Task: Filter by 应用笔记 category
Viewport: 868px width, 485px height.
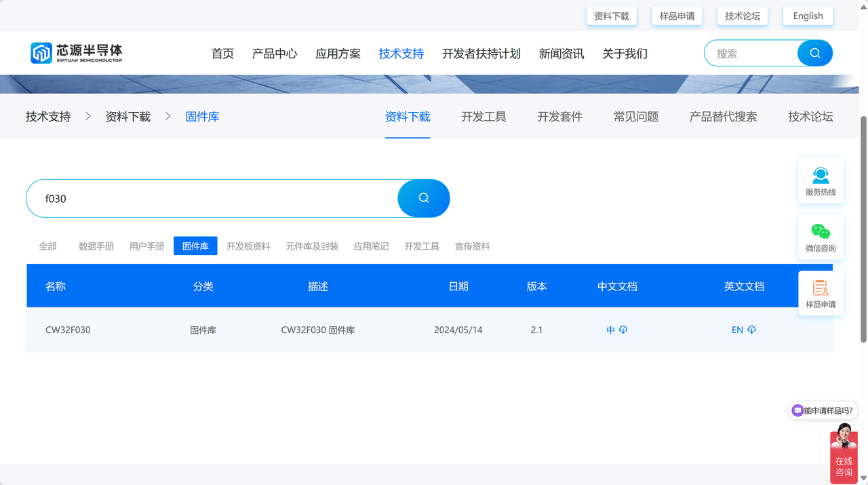Action: (x=372, y=246)
